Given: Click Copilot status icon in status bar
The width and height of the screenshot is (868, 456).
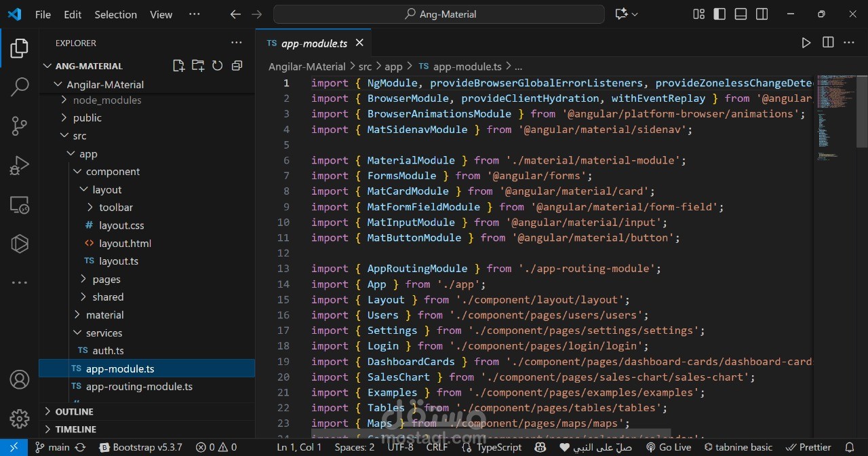Looking at the screenshot, I should pos(540,447).
